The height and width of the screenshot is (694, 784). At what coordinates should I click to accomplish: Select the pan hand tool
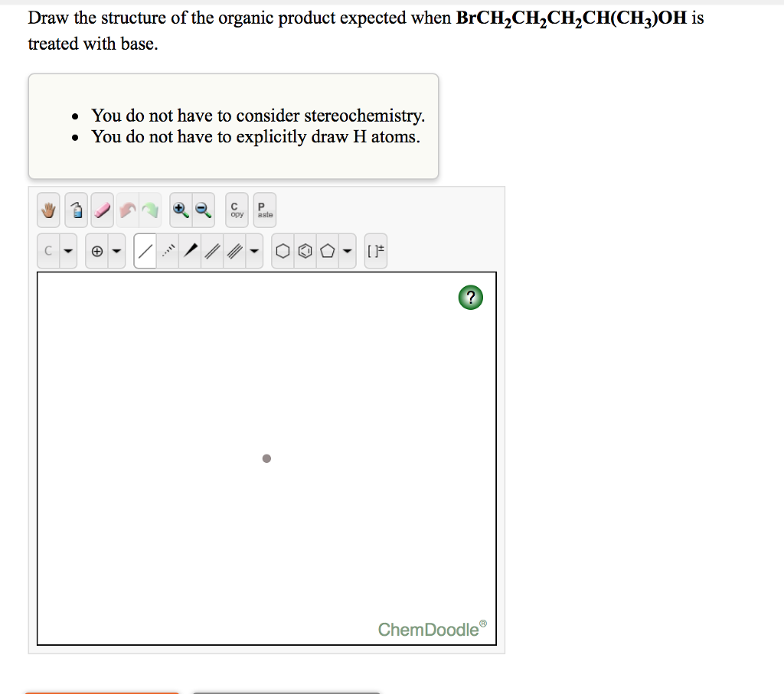48,209
